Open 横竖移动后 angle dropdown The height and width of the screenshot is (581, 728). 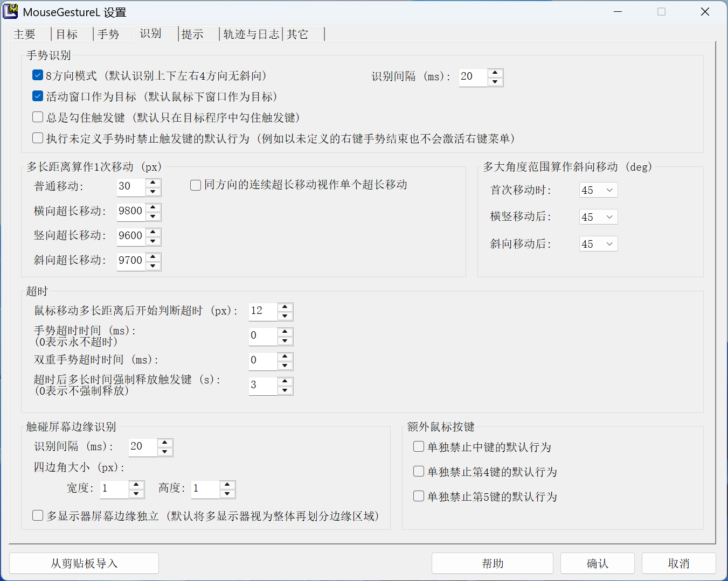point(598,217)
